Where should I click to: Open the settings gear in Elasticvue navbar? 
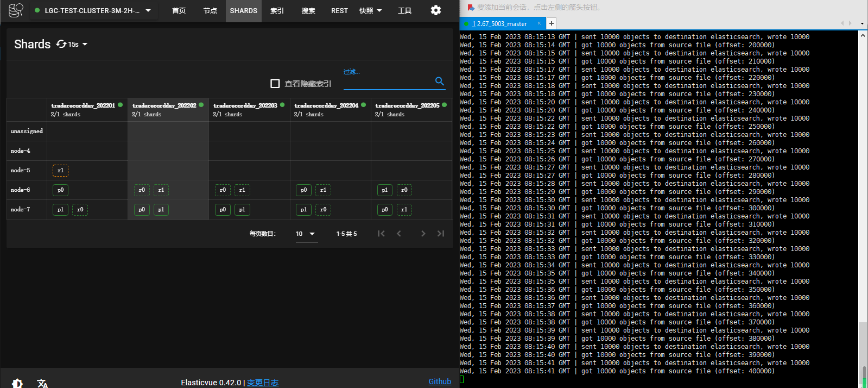(436, 10)
